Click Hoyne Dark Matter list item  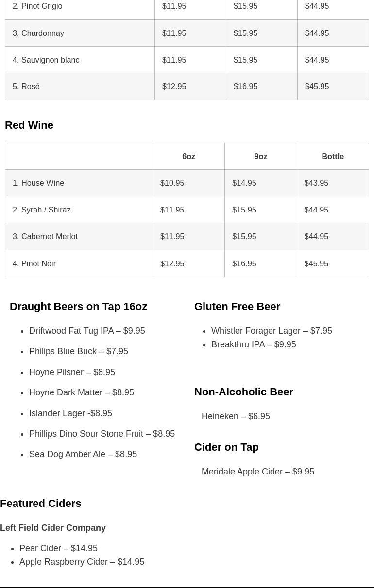(x=82, y=392)
